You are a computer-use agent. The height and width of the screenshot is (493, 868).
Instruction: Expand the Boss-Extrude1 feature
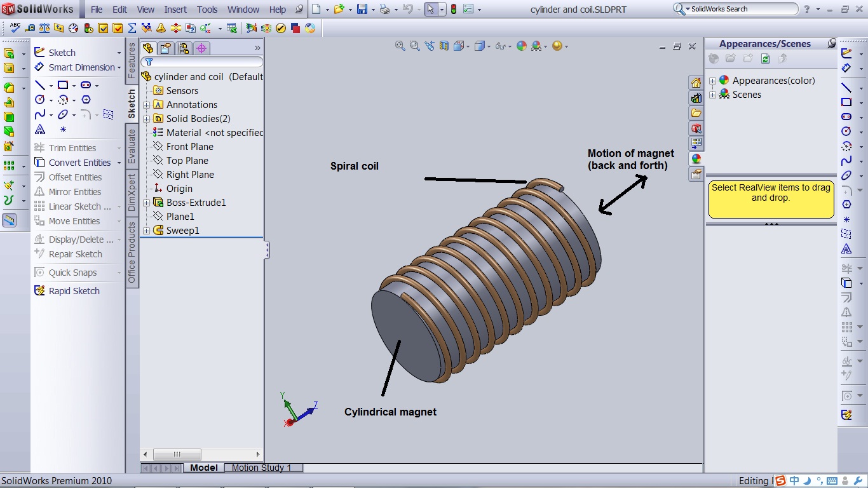coord(147,203)
